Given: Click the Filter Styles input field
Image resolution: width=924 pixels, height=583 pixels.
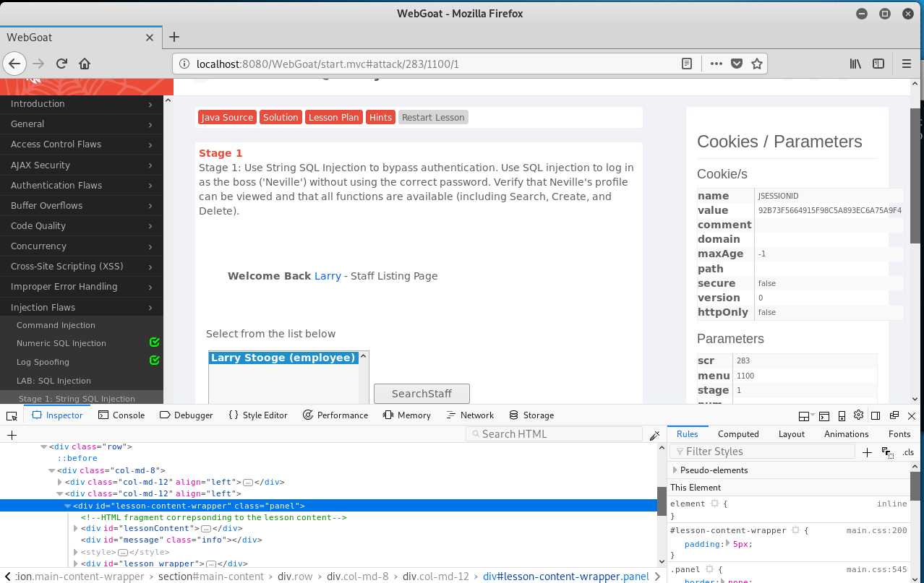Looking at the screenshot, I should (x=763, y=452).
